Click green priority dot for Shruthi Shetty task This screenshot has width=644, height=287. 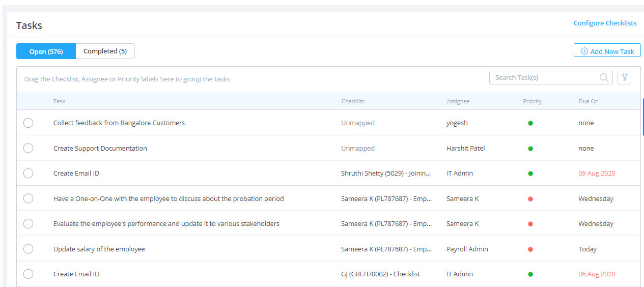tap(530, 174)
